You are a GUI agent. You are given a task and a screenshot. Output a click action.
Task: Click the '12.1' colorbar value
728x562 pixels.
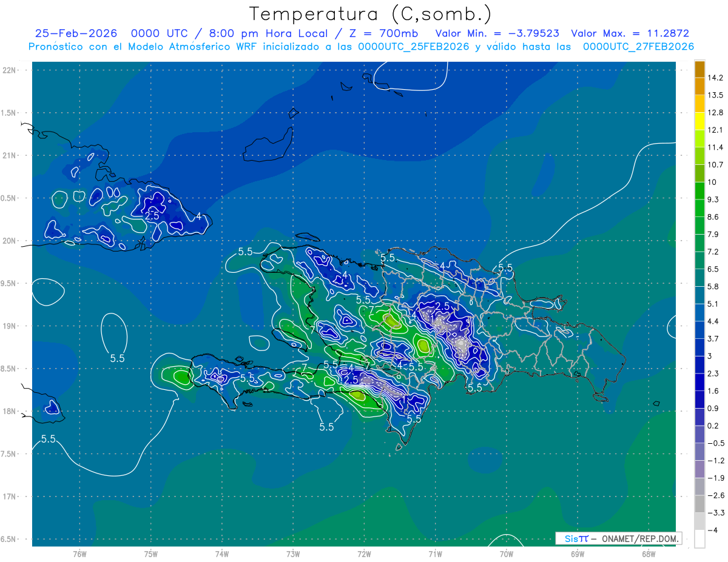716,130
